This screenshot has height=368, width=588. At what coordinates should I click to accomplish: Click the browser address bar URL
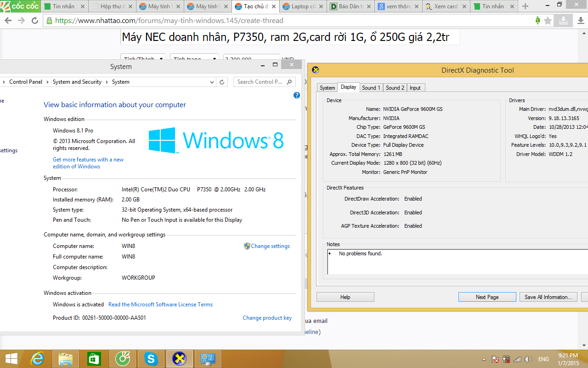point(170,21)
